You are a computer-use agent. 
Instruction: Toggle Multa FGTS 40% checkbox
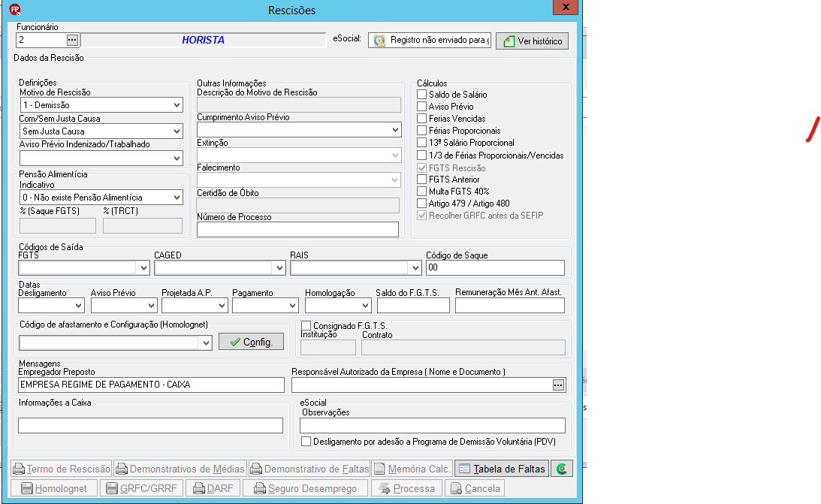pos(421,191)
